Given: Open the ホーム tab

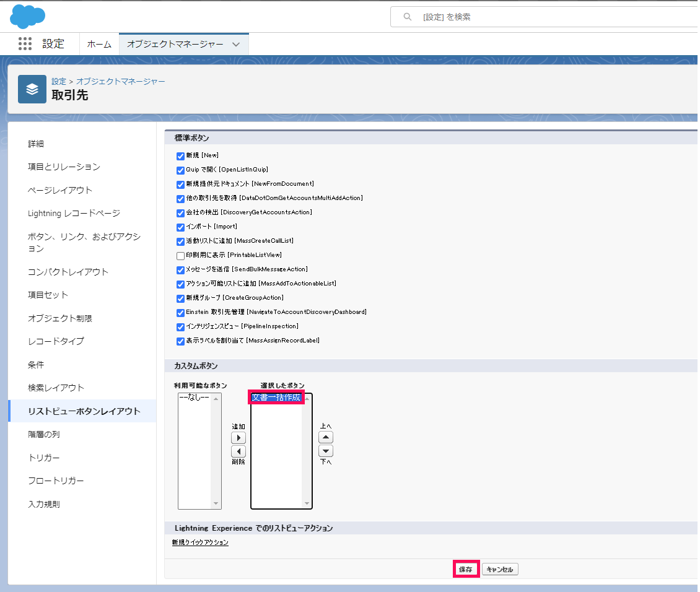Looking at the screenshot, I should tap(99, 44).
